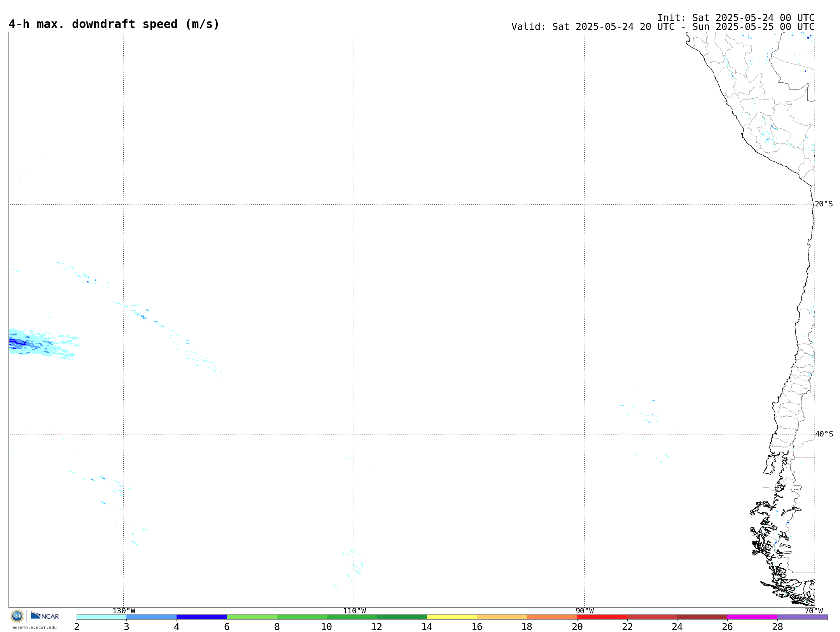This screenshot has height=632, width=840.
Task: Click the light green 6-8 colorbar swatch
Action: click(252, 617)
